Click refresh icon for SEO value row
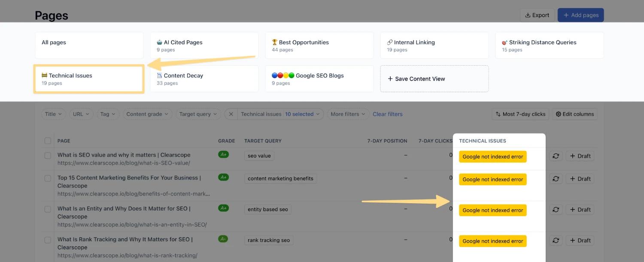This screenshot has width=644, height=262. [556, 156]
